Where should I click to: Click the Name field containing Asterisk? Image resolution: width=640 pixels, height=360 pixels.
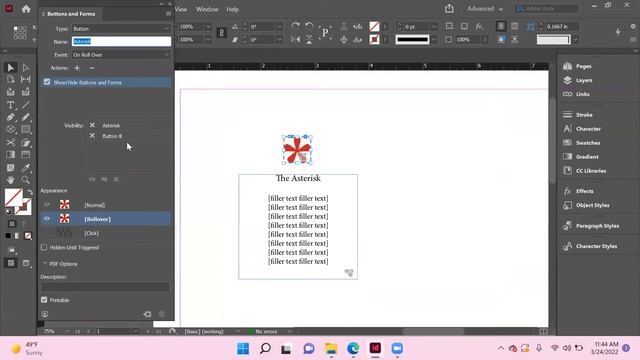coord(122,42)
